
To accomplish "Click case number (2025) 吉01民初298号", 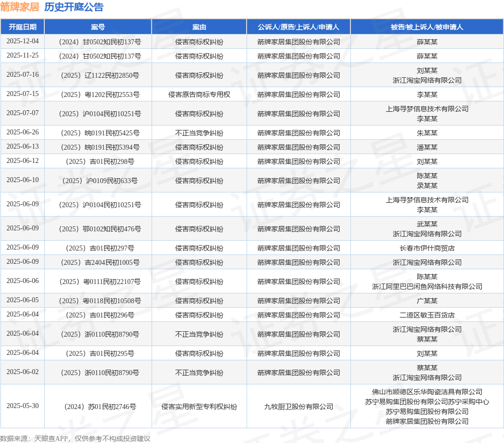I will point(100,162).
